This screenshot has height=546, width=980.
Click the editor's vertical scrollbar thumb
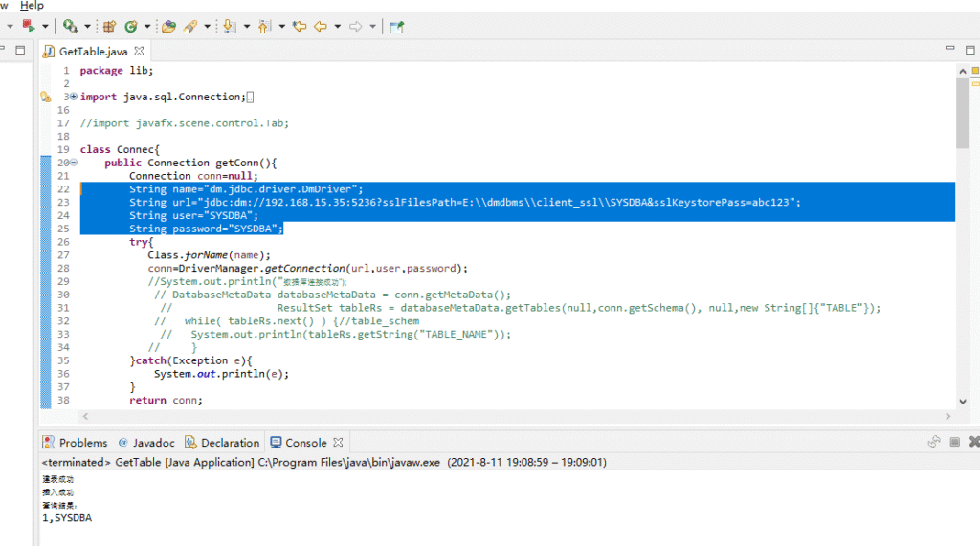click(962, 115)
